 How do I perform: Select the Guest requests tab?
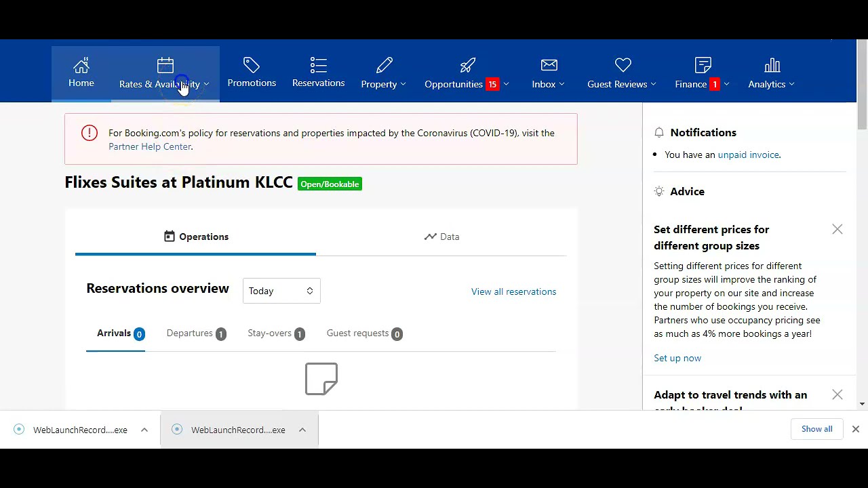point(364,333)
